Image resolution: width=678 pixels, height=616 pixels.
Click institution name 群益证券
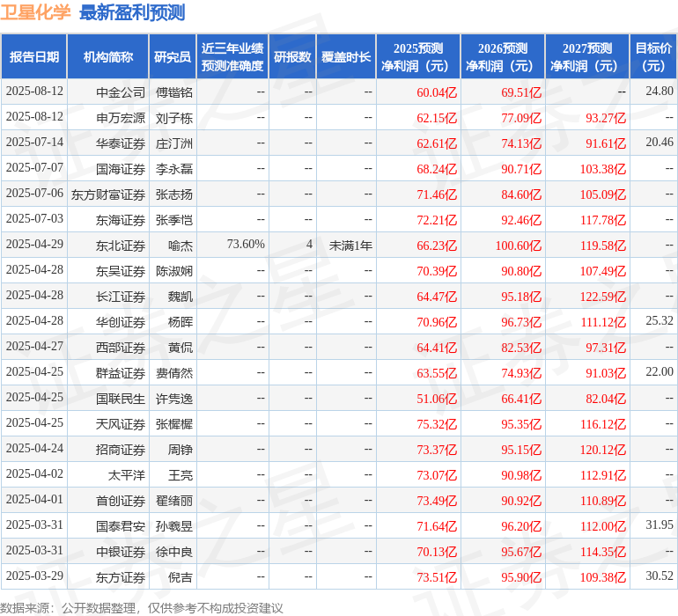coord(121,372)
